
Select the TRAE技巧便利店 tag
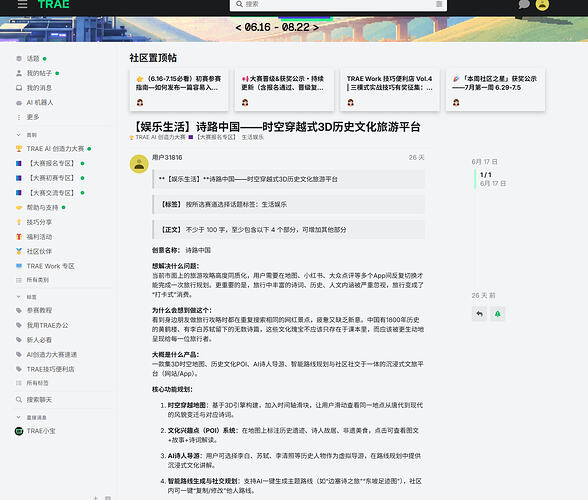pos(50,369)
